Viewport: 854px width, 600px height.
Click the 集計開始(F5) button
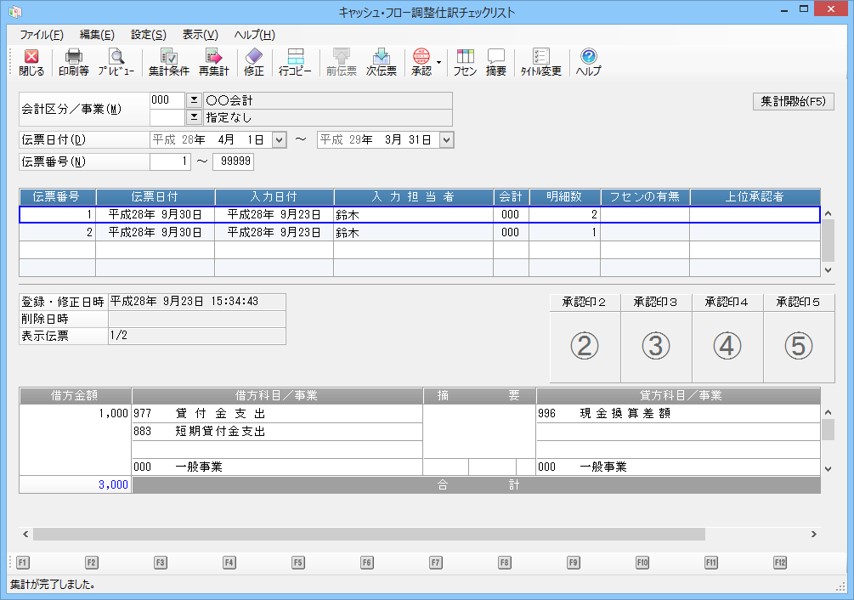793,101
